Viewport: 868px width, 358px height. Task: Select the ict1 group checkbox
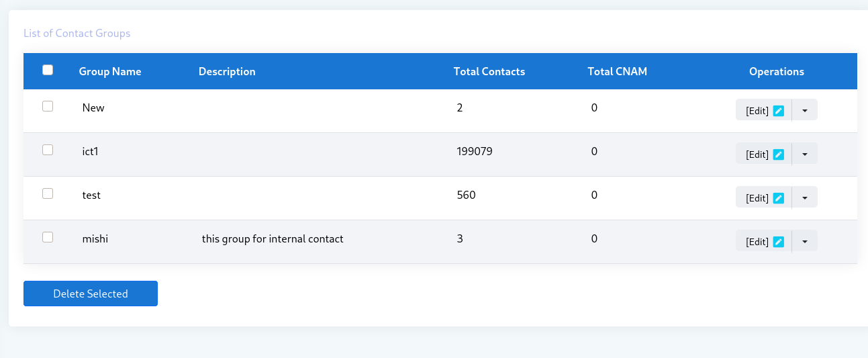pos(48,150)
